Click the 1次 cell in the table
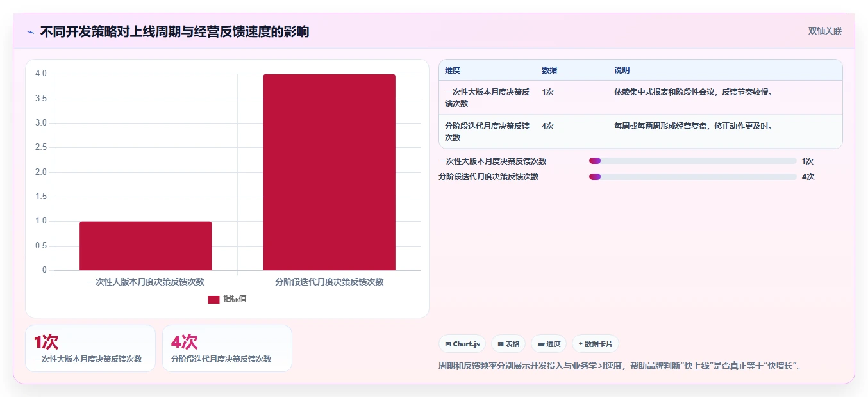The image size is (868, 397). (x=548, y=92)
